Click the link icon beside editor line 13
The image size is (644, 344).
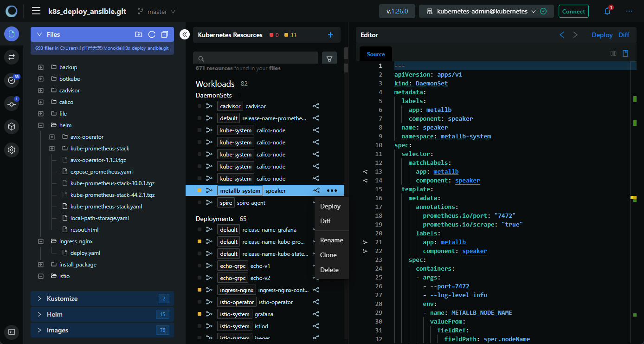365,172
